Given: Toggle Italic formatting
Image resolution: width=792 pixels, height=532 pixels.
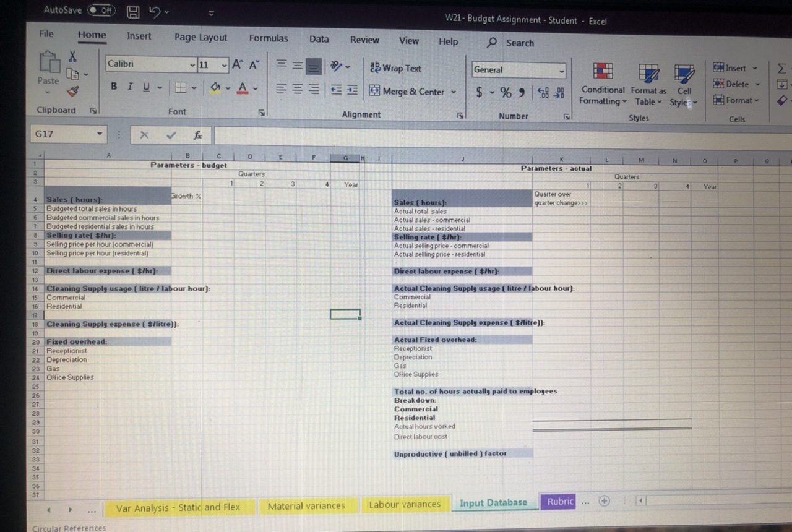Looking at the screenshot, I should [x=129, y=86].
